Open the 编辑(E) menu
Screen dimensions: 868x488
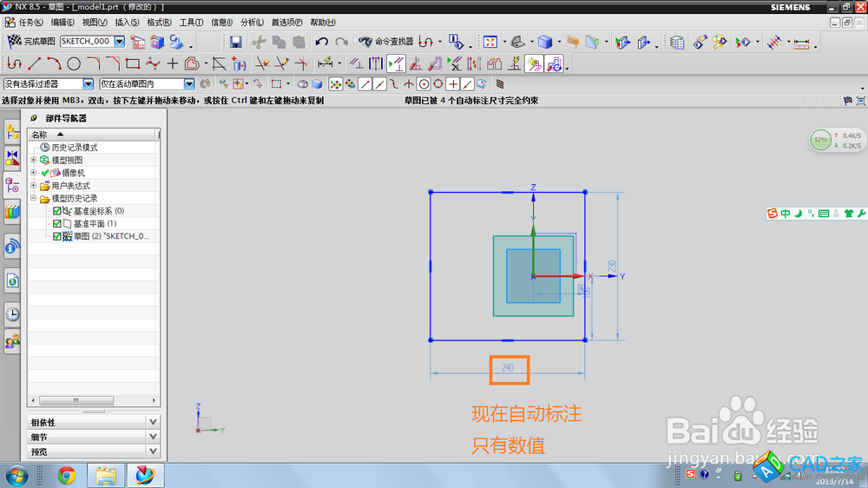pos(62,23)
